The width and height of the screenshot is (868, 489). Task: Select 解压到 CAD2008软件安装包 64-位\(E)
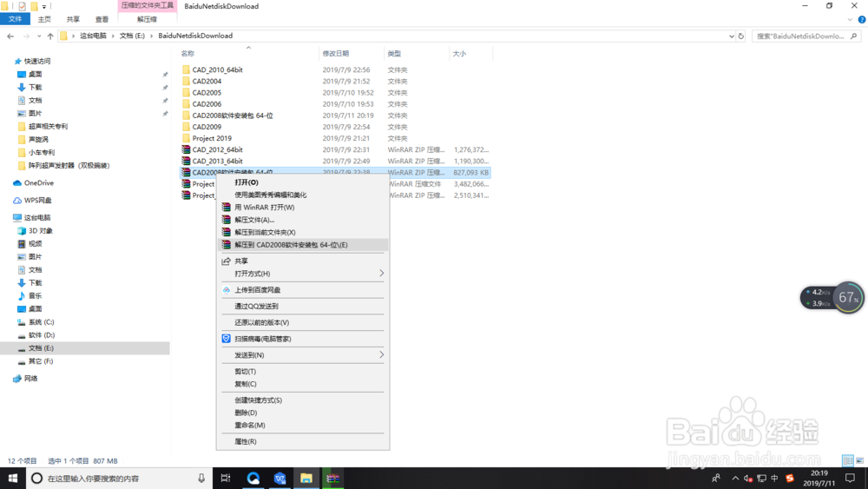tap(302, 245)
